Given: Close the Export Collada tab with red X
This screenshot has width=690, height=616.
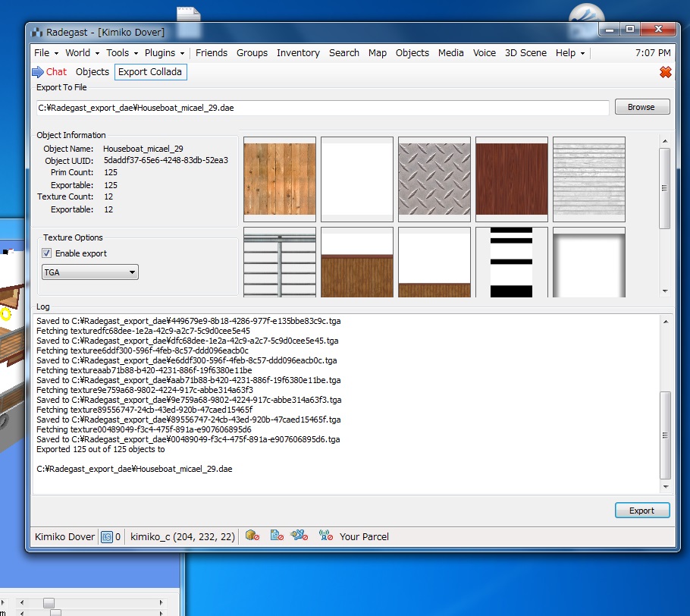Looking at the screenshot, I should pyautogui.click(x=666, y=72).
